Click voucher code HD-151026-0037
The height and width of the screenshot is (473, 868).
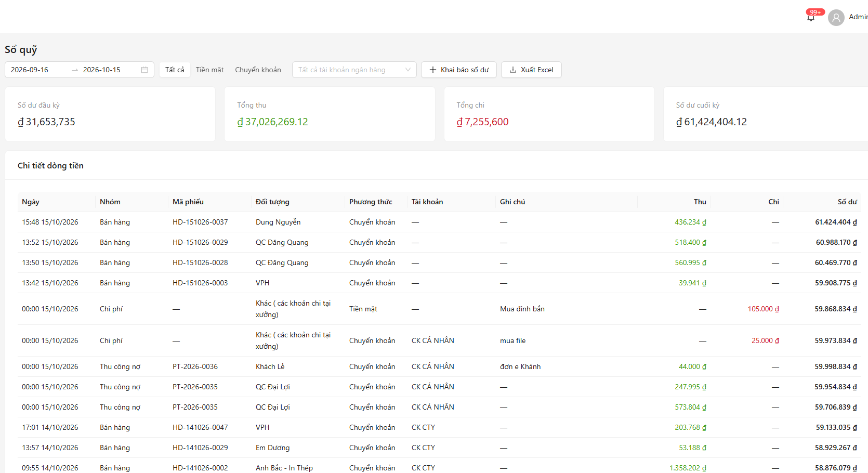[x=200, y=222]
